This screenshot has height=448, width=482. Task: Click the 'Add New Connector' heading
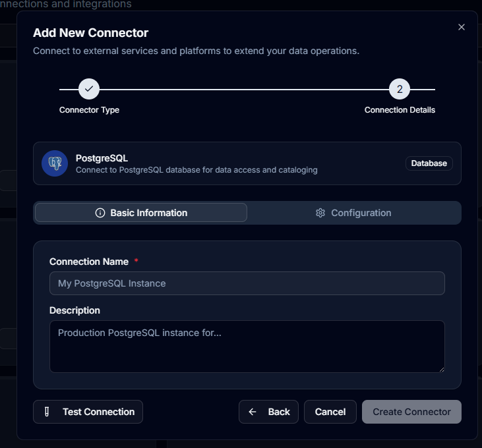(91, 33)
